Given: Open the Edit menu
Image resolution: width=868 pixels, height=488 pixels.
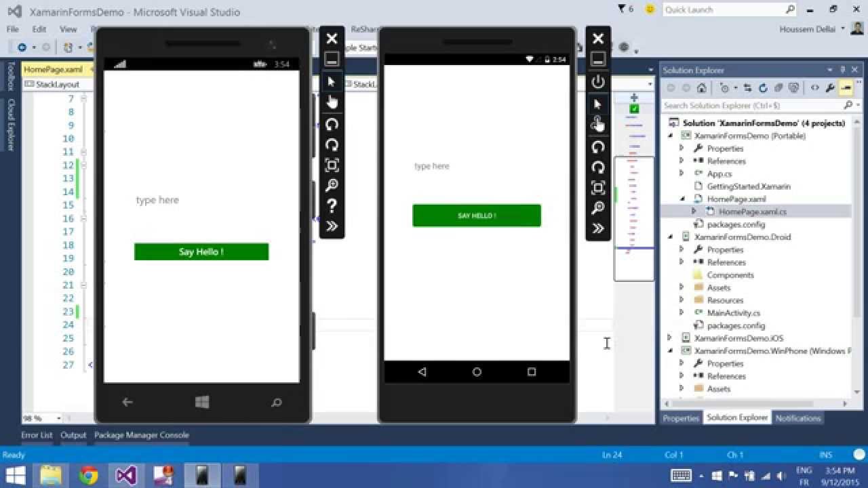Looking at the screenshot, I should point(39,29).
